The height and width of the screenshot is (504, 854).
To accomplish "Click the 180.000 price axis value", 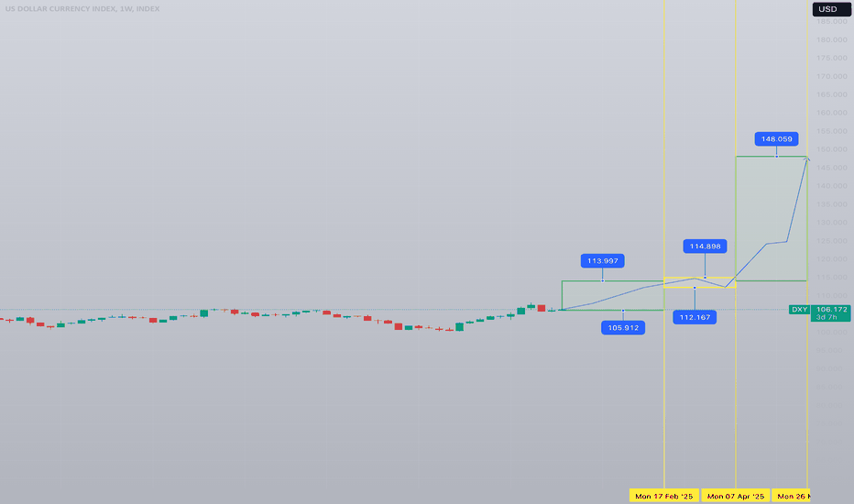I will (x=832, y=39).
